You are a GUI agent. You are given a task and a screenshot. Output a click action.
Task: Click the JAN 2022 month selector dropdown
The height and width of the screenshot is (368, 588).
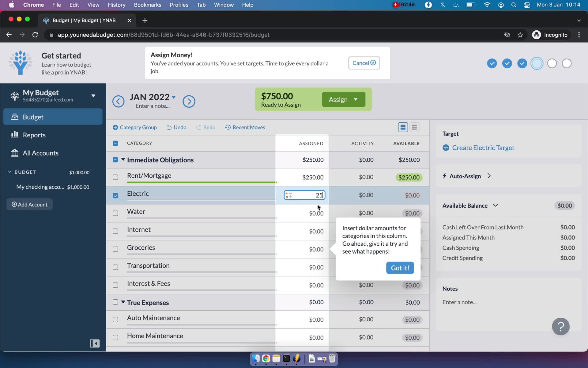(153, 97)
